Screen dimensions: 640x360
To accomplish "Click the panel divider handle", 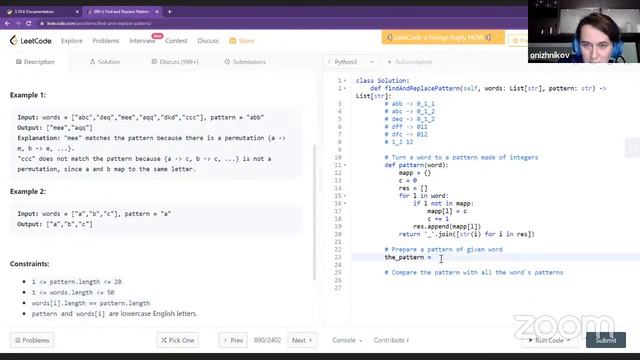I will 320,182.
